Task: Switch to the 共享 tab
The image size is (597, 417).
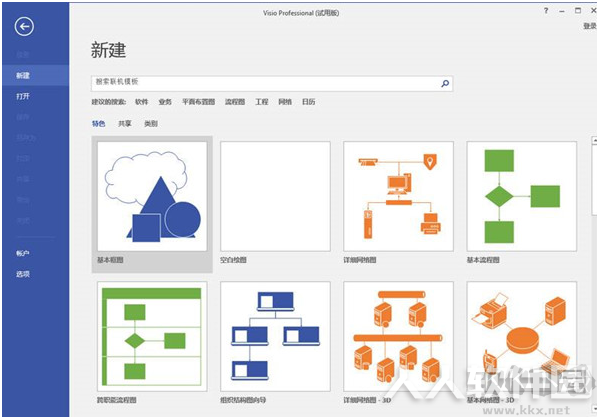Action: [125, 123]
